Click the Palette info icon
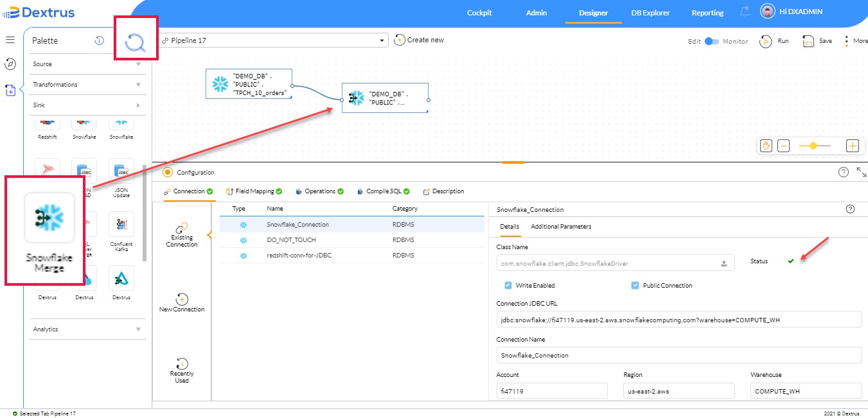This screenshot has height=418, width=868. [x=99, y=40]
